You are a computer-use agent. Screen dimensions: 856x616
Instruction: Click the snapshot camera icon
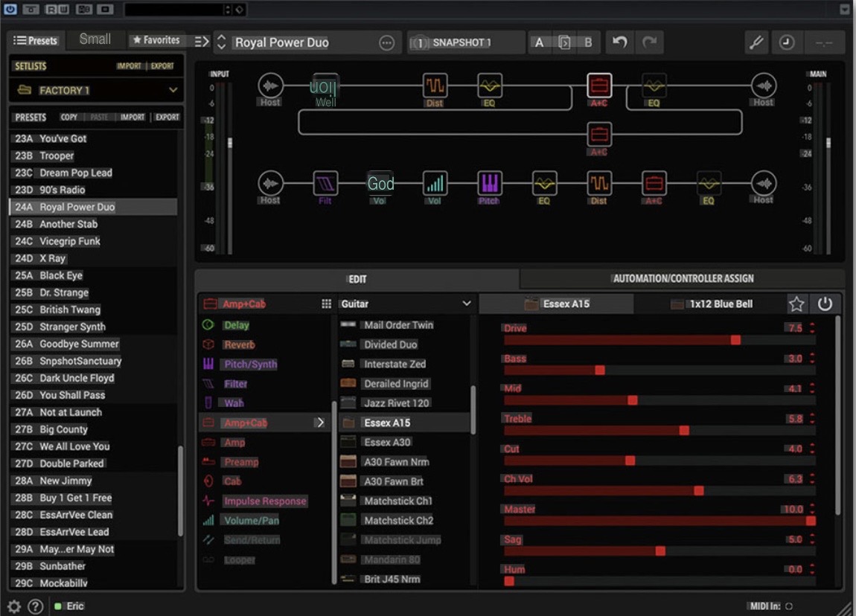click(419, 42)
